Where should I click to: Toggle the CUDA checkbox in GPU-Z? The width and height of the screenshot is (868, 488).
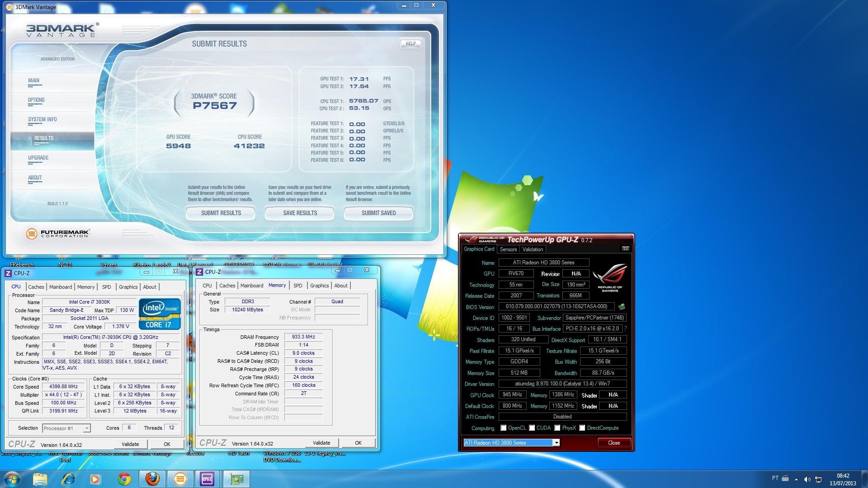click(x=532, y=428)
